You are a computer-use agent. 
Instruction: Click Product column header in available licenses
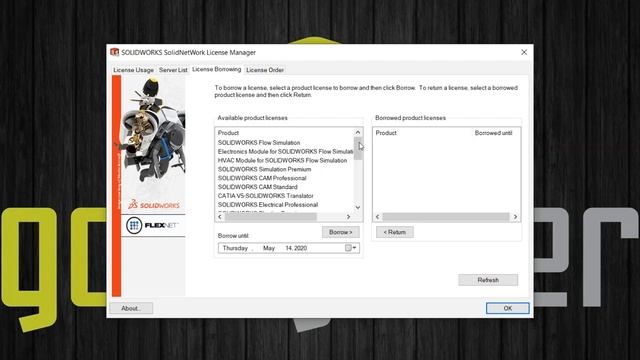point(229,133)
